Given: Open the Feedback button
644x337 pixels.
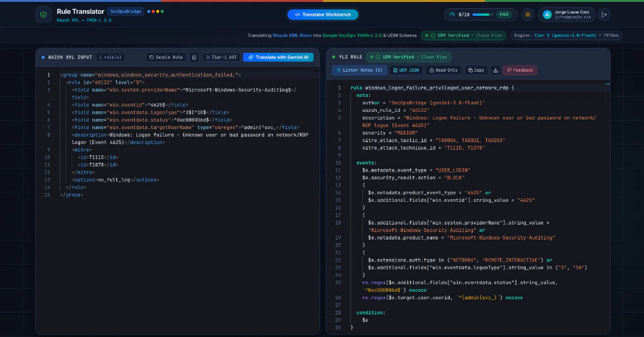Looking at the screenshot, I should (520, 70).
